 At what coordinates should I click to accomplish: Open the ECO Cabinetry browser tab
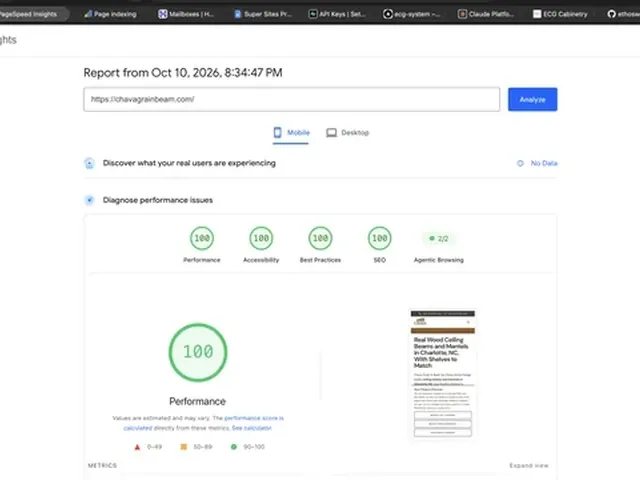click(x=560, y=14)
